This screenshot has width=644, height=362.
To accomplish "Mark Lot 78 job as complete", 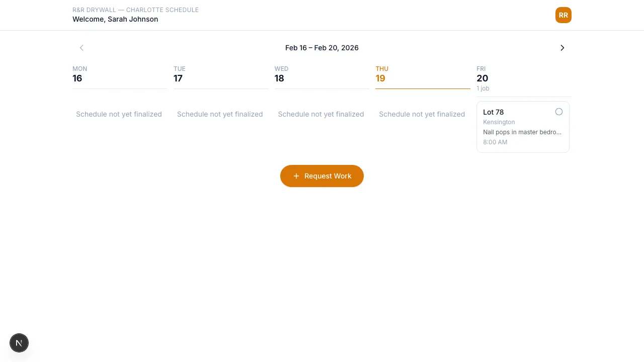I will [558, 112].
